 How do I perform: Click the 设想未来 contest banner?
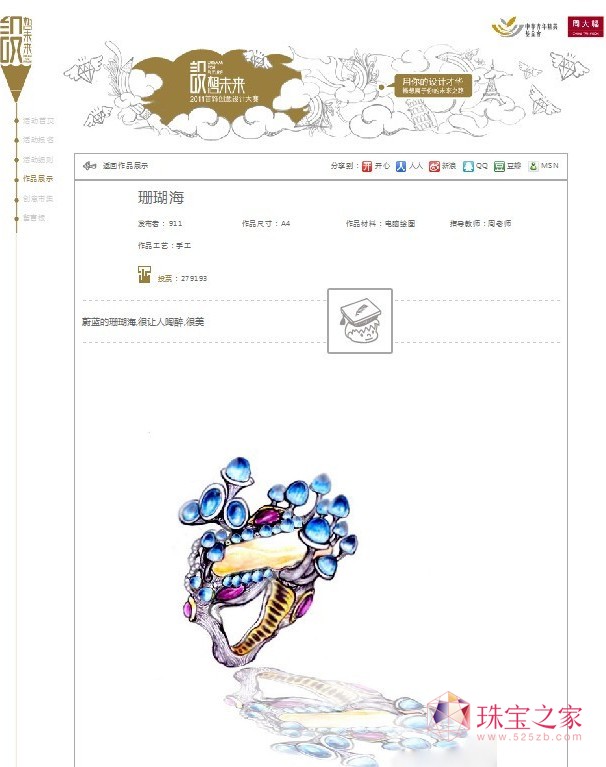point(327,90)
